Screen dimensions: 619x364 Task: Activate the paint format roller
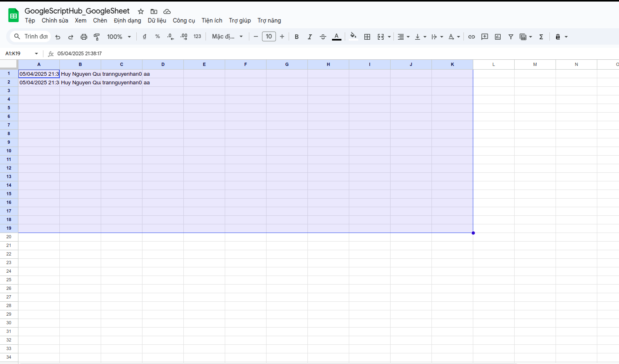coord(97,37)
